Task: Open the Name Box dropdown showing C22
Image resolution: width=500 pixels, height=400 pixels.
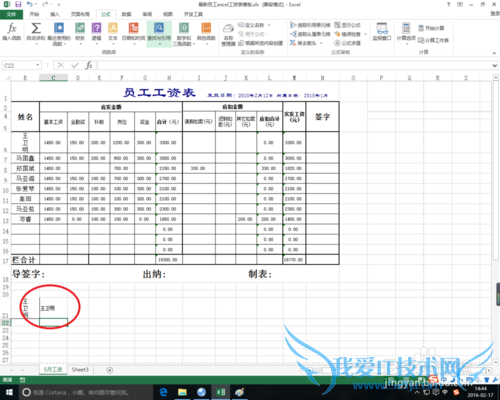Action: pyautogui.click(x=38, y=65)
